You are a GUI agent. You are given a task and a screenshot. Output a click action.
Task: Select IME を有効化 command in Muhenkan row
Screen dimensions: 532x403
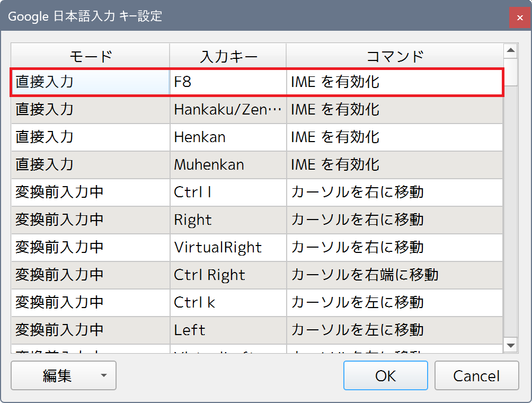click(x=395, y=165)
